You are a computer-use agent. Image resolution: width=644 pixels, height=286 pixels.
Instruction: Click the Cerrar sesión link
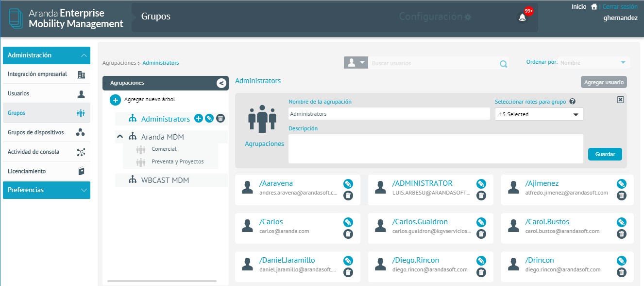(x=620, y=7)
